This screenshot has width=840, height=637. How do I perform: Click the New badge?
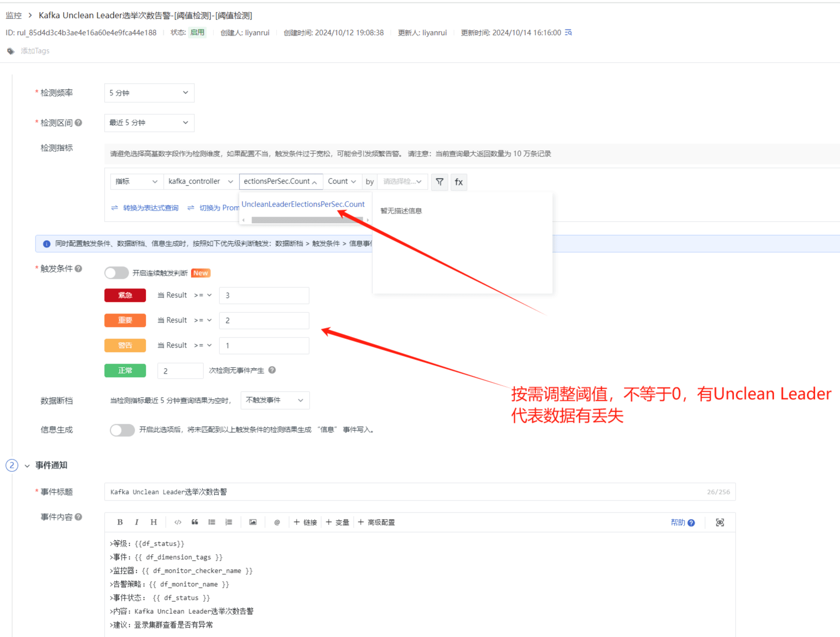pyautogui.click(x=201, y=273)
